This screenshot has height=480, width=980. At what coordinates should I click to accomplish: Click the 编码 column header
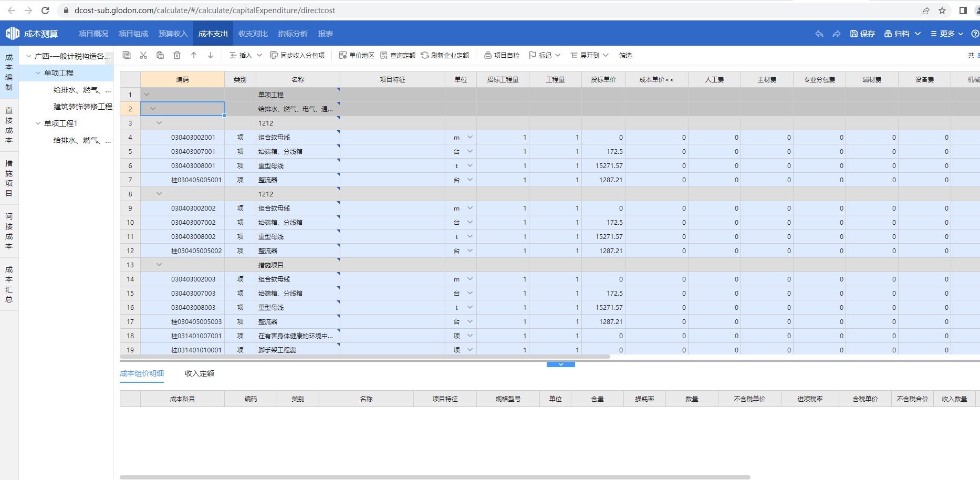[x=182, y=79]
